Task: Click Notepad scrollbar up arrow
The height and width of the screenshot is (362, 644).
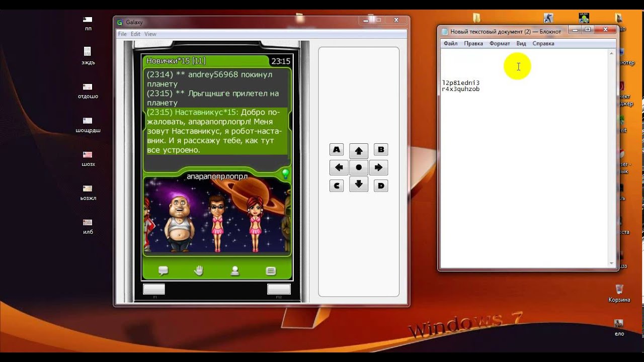Action: (612, 53)
